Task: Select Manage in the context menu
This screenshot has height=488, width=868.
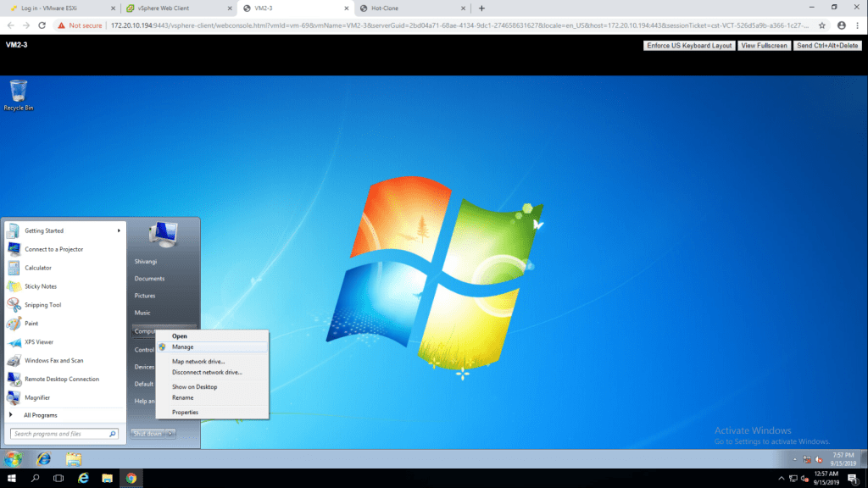Action: pos(182,347)
